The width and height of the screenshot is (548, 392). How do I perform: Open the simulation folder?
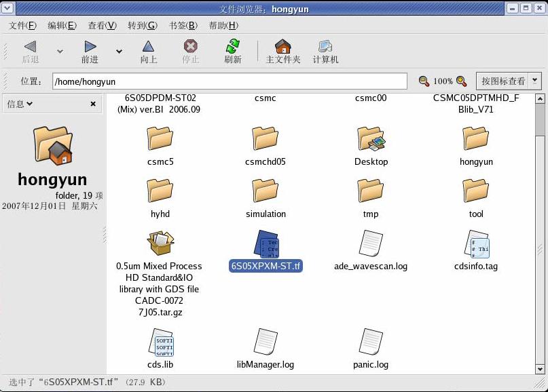point(266,191)
